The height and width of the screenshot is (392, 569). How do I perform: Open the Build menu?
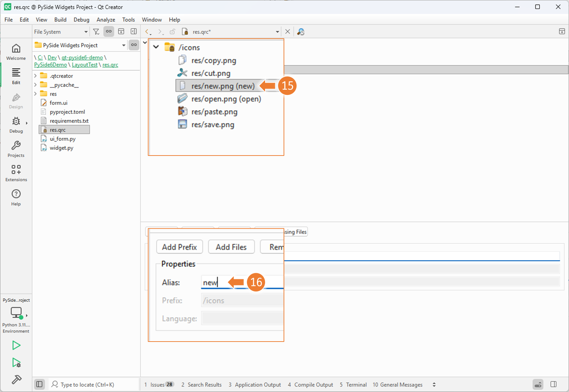pos(60,20)
